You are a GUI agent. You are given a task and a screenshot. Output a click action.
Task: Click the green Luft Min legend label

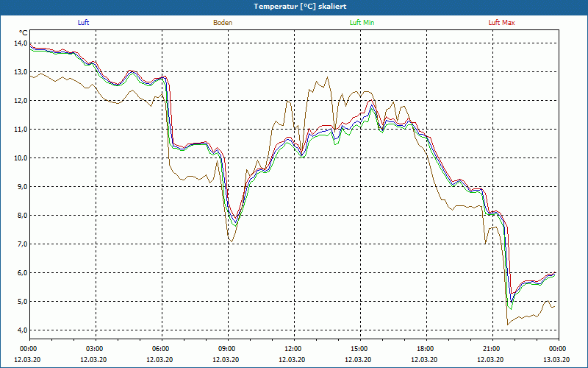[x=362, y=23]
